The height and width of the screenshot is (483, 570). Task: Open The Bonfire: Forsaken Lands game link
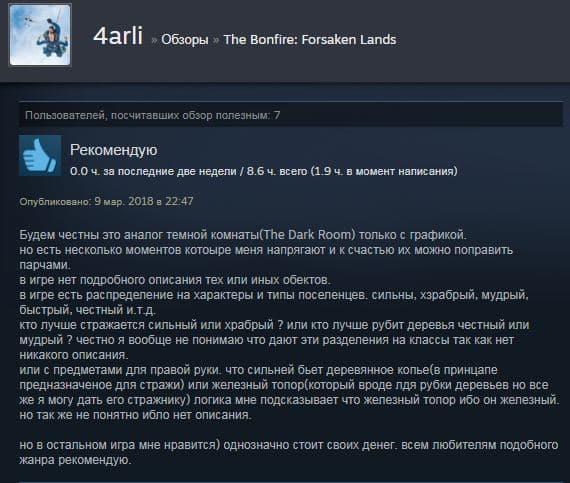(310, 39)
